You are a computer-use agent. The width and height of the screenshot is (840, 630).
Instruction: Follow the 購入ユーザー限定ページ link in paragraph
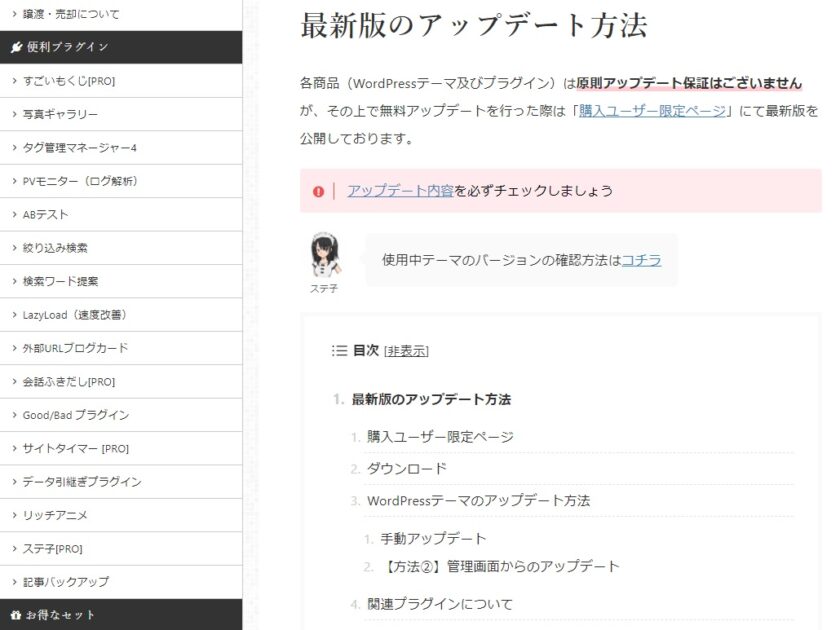(x=652, y=111)
